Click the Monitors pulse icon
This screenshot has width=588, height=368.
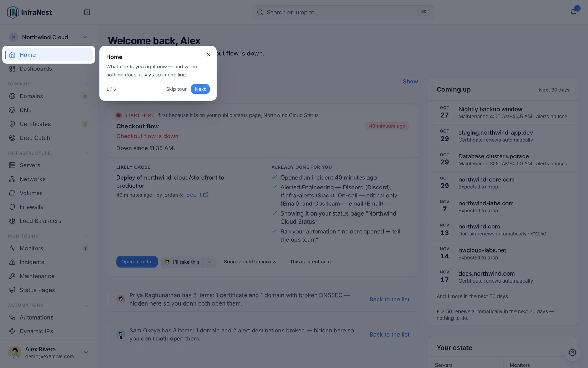click(12, 248)
